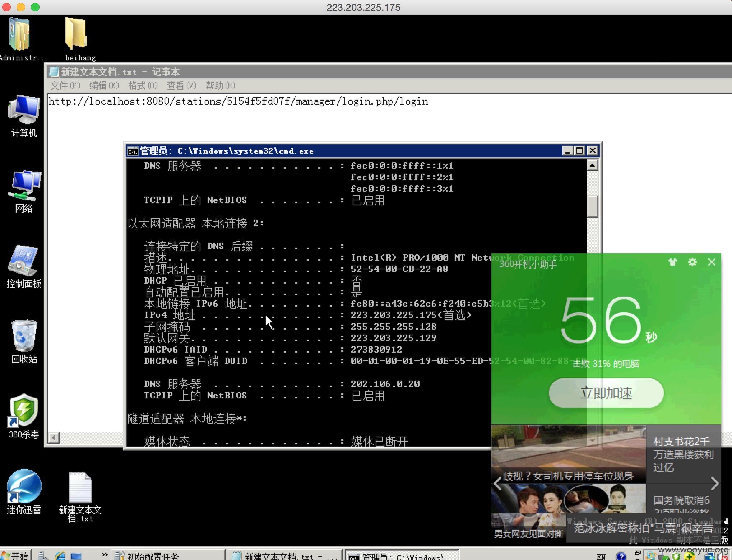Click Internet Explorer quick launch icon

pos(60,556)
